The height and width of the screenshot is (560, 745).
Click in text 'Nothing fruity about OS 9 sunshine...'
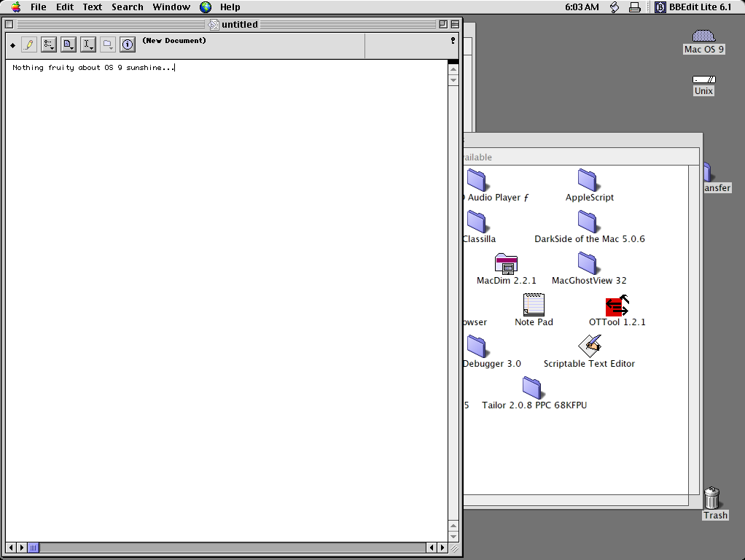click(x=93, y=68)
